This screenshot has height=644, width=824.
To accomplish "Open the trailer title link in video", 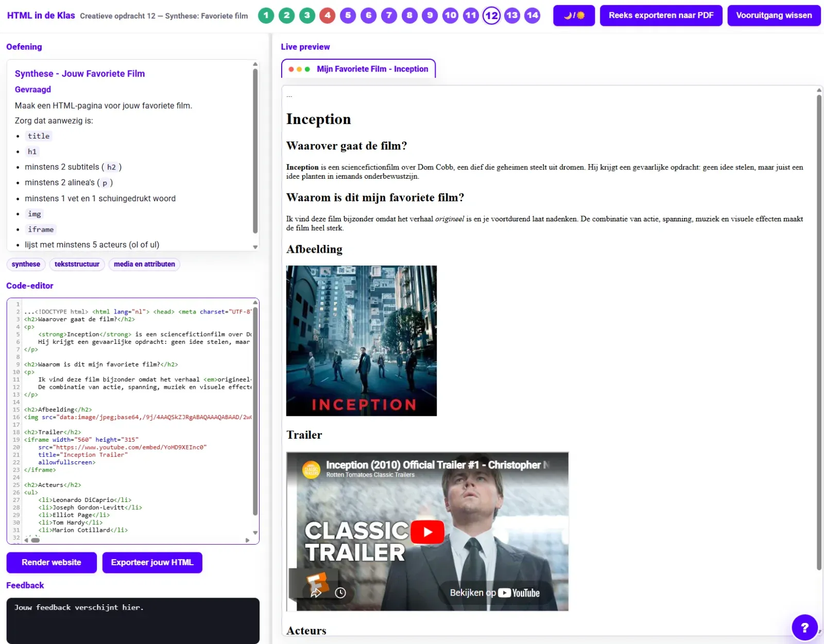I will 438,465.
